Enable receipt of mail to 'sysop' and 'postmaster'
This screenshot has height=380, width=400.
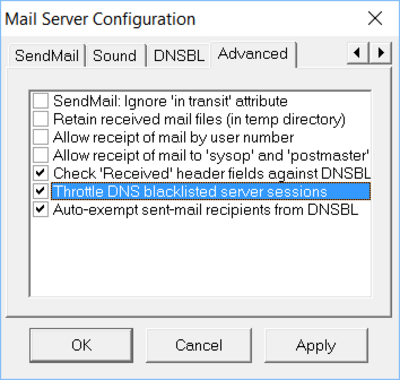41,155
